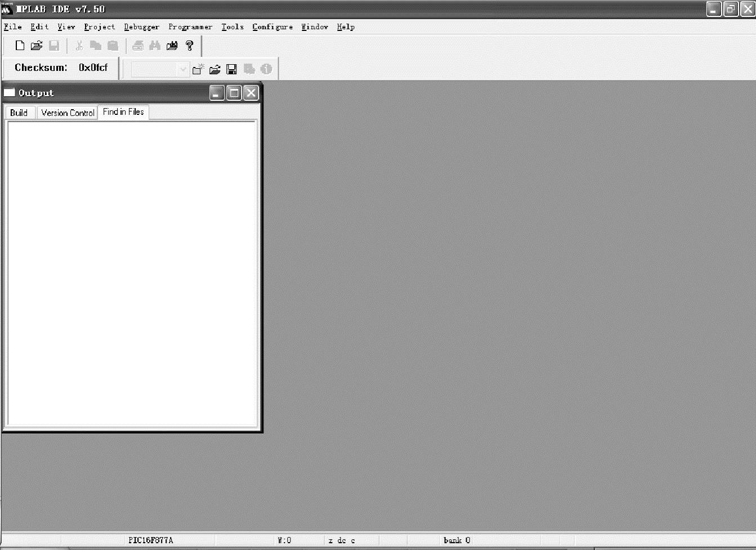This screenshot has width=756, height=550.
Task: Open the Window menu
Action: 315,26
